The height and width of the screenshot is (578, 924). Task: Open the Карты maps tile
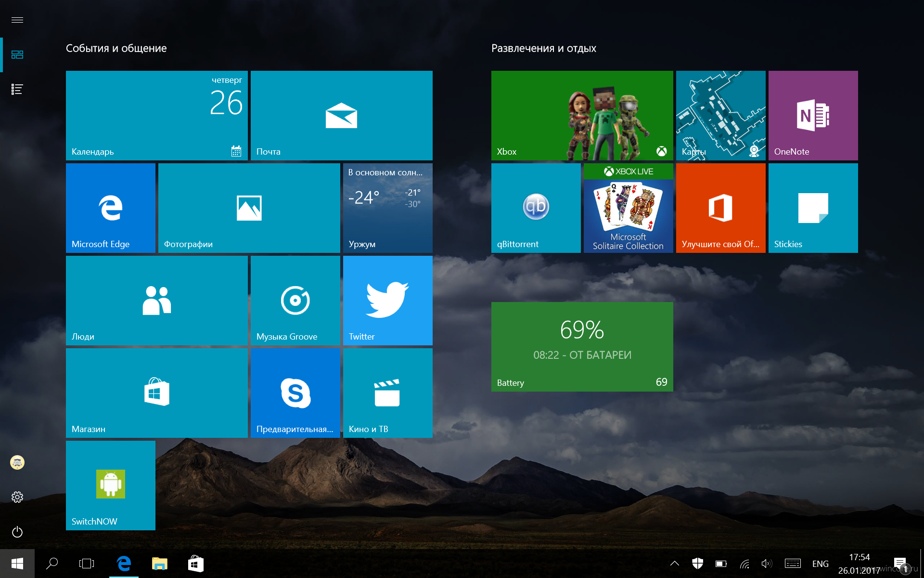(x=721, y=116)
